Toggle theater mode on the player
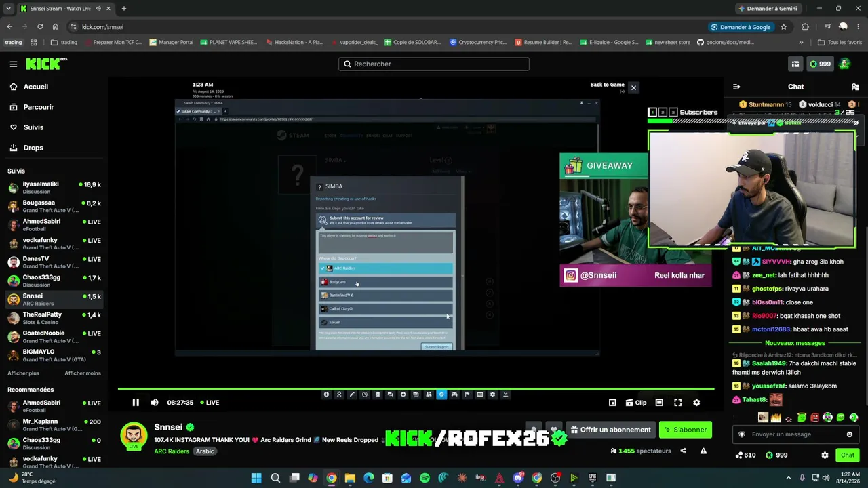The height and width of the screenshot is (488, 868). point(659,403)
